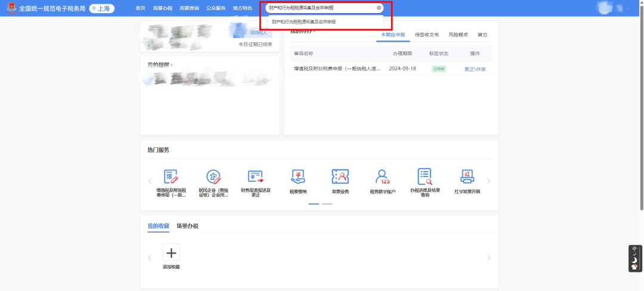Image resolution: width=644 pixels, height=291 pixels.
Task: Open 居民企业企业所得税 service icon
Action: [x=213, y=177]
